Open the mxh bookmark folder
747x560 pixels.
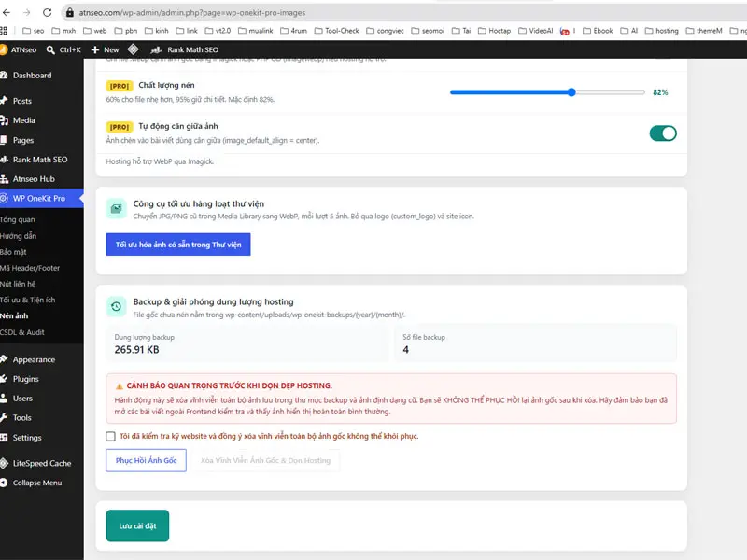[x=63, y=31]
